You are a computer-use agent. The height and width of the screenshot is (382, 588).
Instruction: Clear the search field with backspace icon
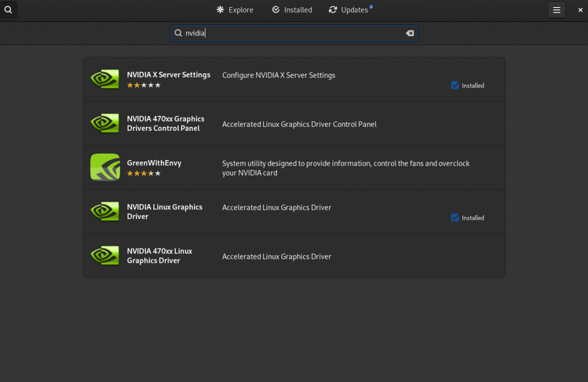pos(410,33)
